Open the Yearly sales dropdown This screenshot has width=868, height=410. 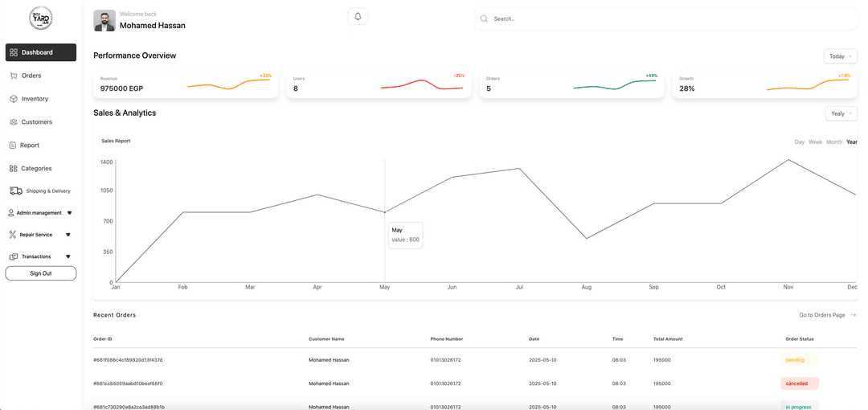[x=841, y=113]
